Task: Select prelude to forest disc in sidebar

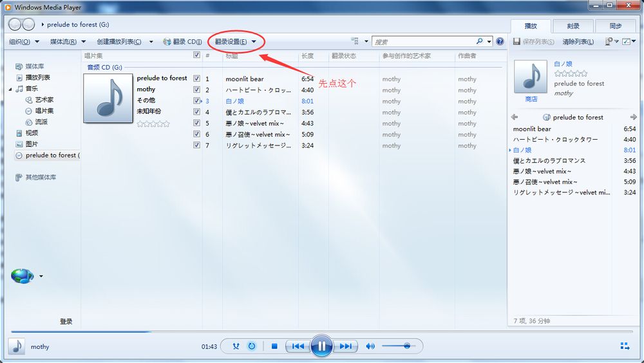Action: pyautogui.click(x=47, y=155)
